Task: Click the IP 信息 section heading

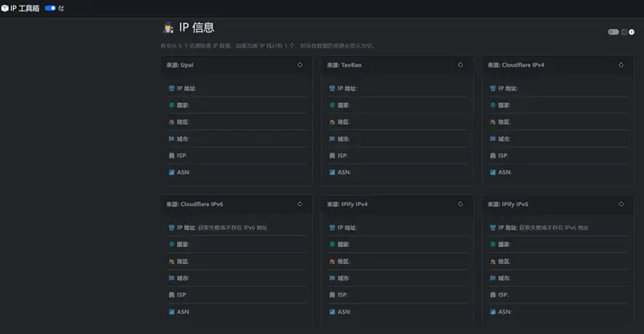Action: [196, 27]
